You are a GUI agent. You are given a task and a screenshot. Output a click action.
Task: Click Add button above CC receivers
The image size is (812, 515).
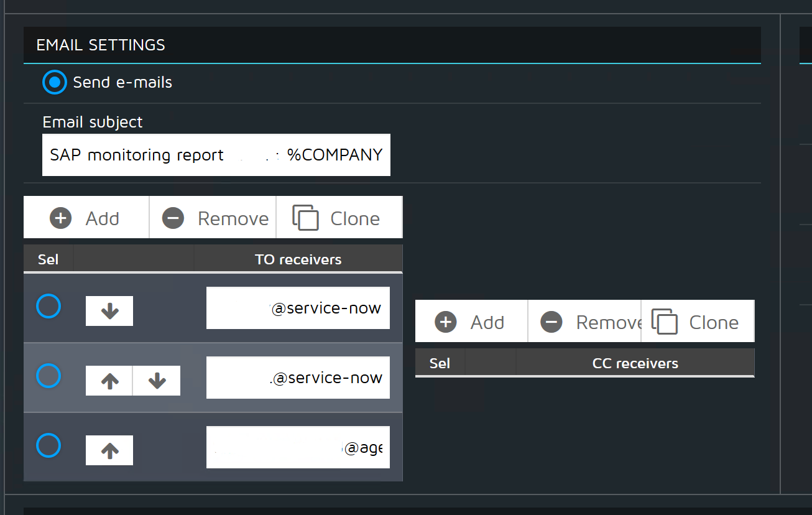pyautogui.click(x=471, y=322)
